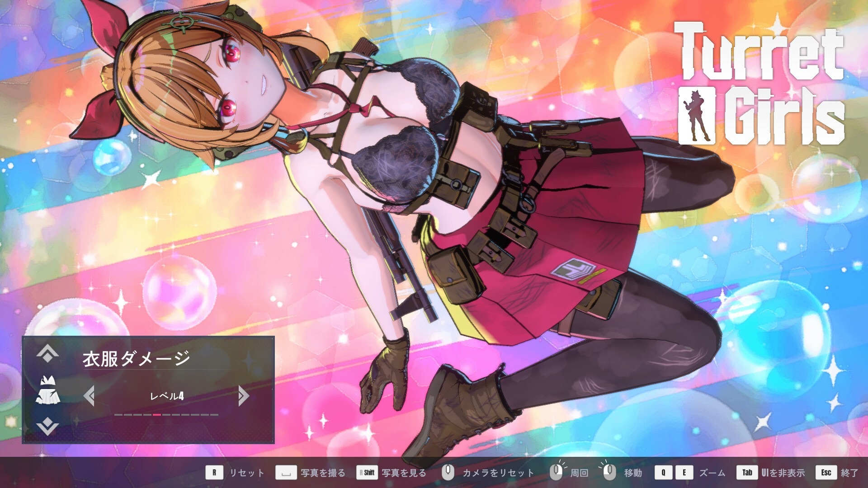The width and height of the screenshot is (868, 488).
Task: Click the Q key zoom icon
Action: [663, 473]
